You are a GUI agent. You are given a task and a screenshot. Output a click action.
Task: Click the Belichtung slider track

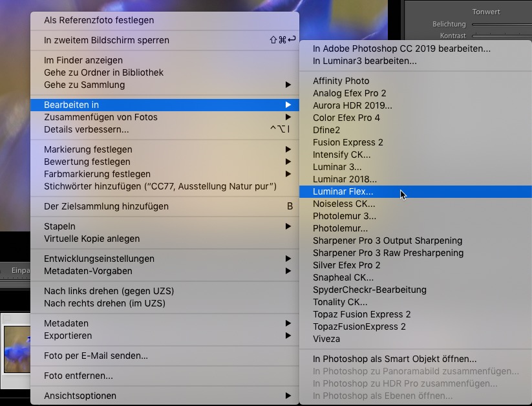(x=501, y=25)
